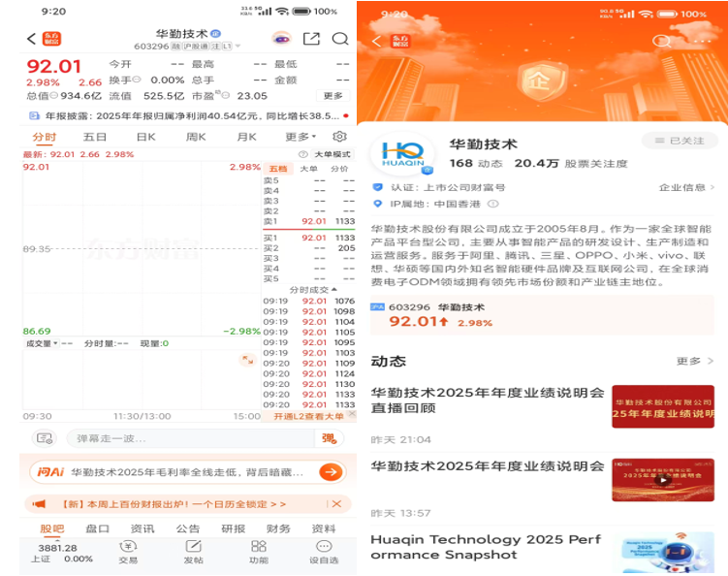The width and height of the screenshot is (728, 576).
Task: Open the 公告 bottom tab
Action: pyautogui.click(x=187, y=528)
